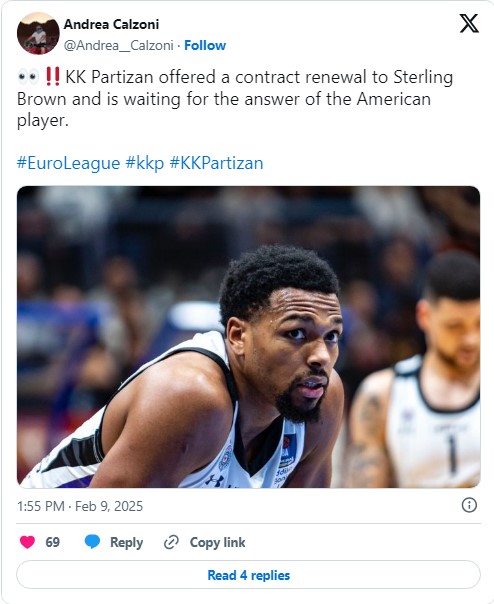
Task: Click the blue reply bubble icon
Action: coord(92,542)
